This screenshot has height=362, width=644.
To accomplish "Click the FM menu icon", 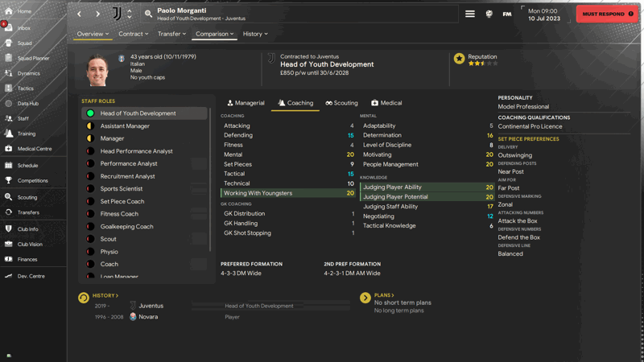I will click(507, 14).
